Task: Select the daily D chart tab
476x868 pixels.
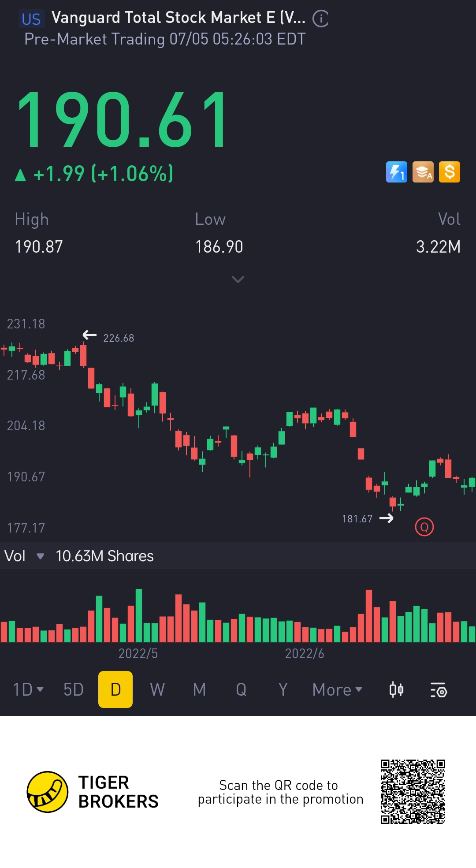Action: 115,689
